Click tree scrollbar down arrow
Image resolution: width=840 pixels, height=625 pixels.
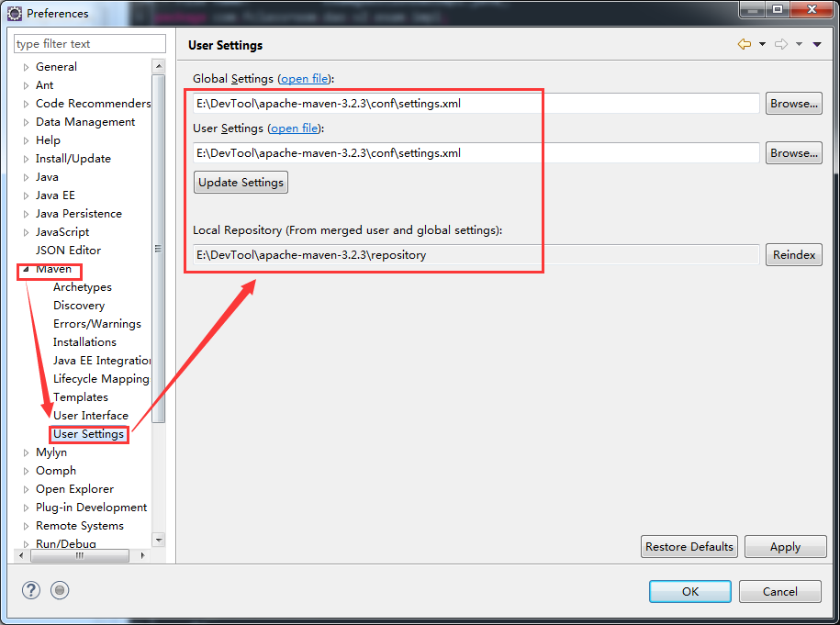point(159,540)
